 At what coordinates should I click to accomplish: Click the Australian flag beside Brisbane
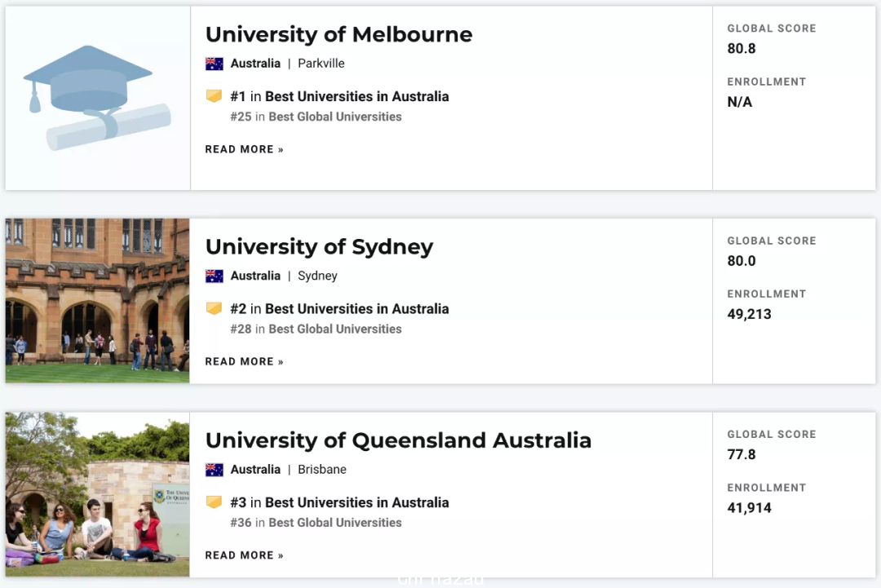pyautogui.click(x=214, y=470)
